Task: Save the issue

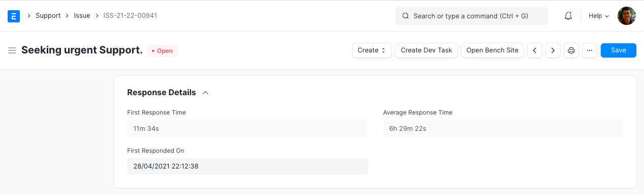Action: [619, 50]
